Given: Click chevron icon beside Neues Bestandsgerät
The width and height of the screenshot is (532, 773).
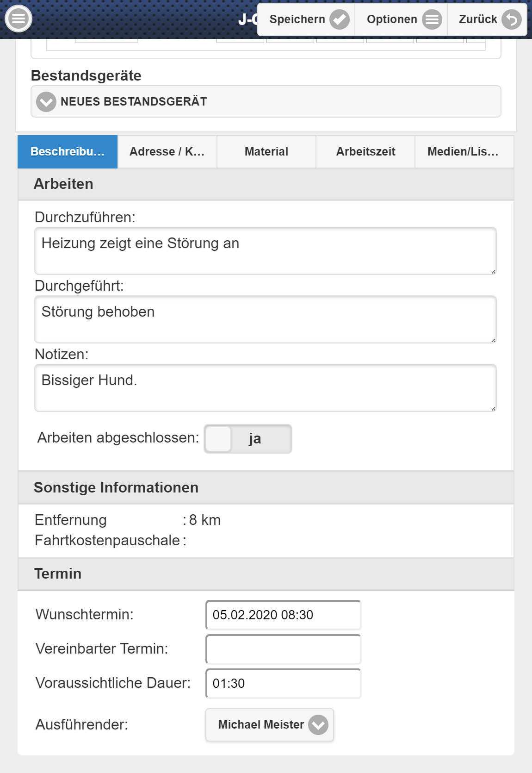Looking at the screenshot, I should (46, 102).
